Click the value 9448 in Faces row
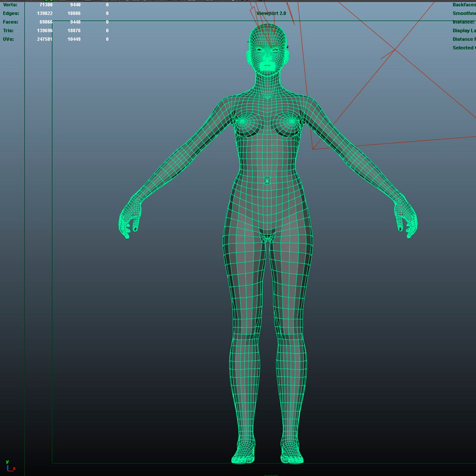This screenshot has height=476, width=476. click(75, 22)
